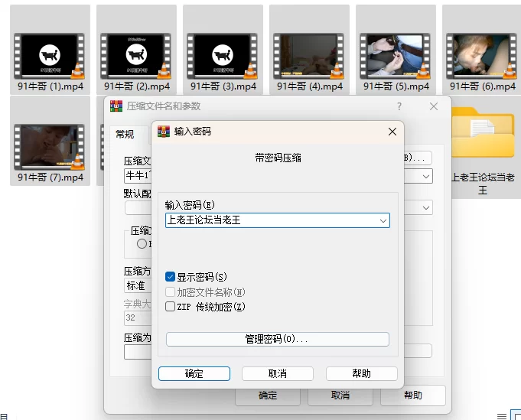Click the 带密码压缩 heading text
Viewport: 521px width, 420px height.
[278, 158]
